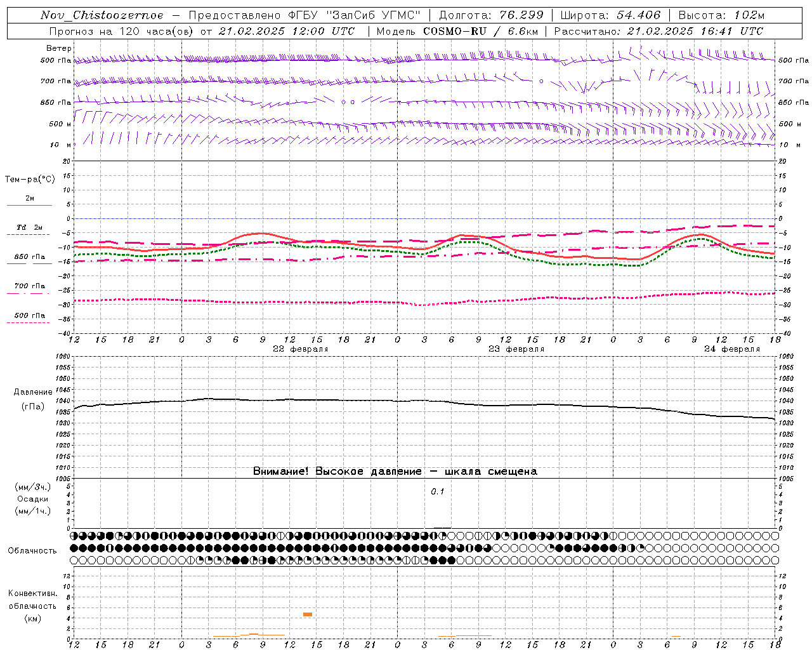The height and width of the screenshot is (650, 812).
Task: Click the Осадки precipitation label
Action: pos(32,499)
